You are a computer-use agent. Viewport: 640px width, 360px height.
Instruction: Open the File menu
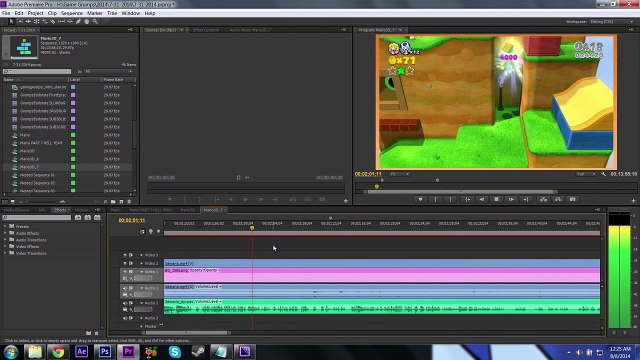click(6, 13)
